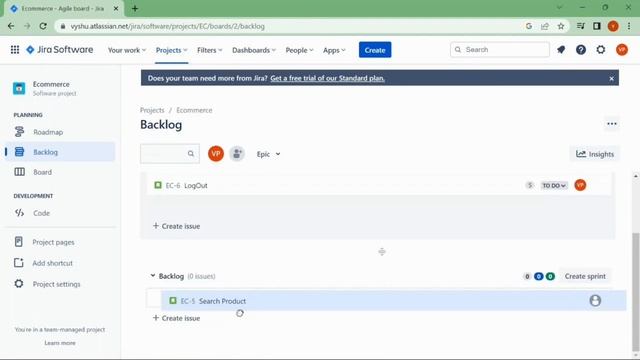
Task: Open Roadmap in the sidebar
Action: point(60,132)
